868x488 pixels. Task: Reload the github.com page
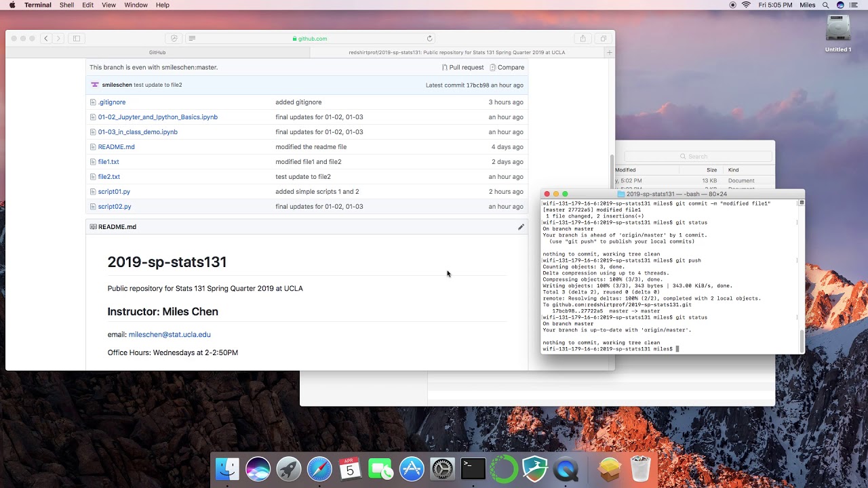tap(429, 39)
